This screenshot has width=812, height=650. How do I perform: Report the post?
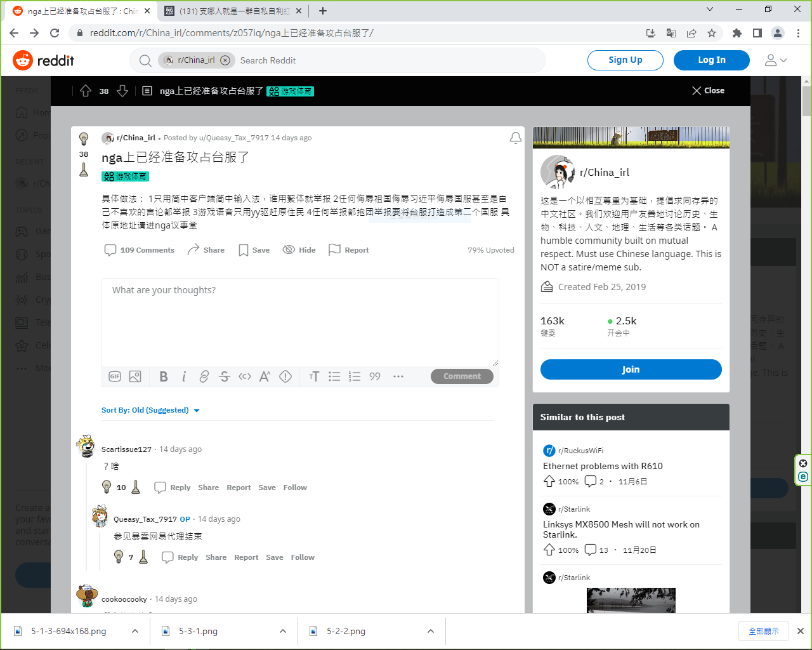click(348, 250)
